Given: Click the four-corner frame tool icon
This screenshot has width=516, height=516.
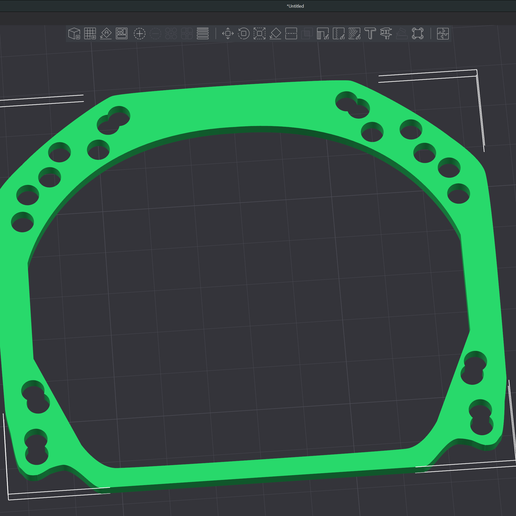Looking at the screenshot, I should pos(418,34).
